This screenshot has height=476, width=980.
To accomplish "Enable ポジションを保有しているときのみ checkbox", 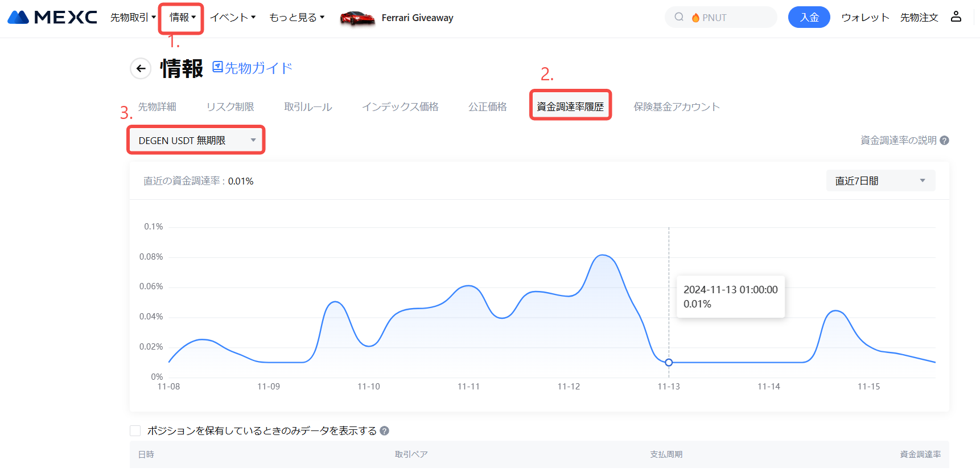I will pyautogui.click(x=135, y=431).
